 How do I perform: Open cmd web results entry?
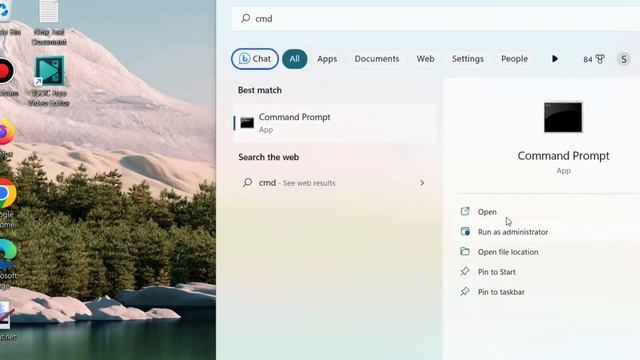pos(334,183)
